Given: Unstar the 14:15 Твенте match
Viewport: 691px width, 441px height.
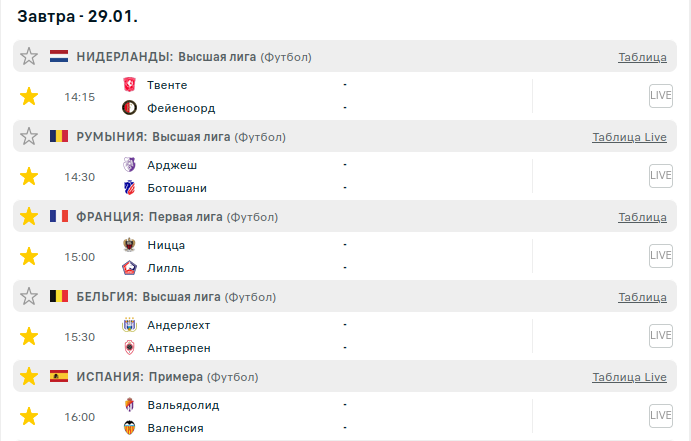Looking at the screenshot, I should coord(29,96).
